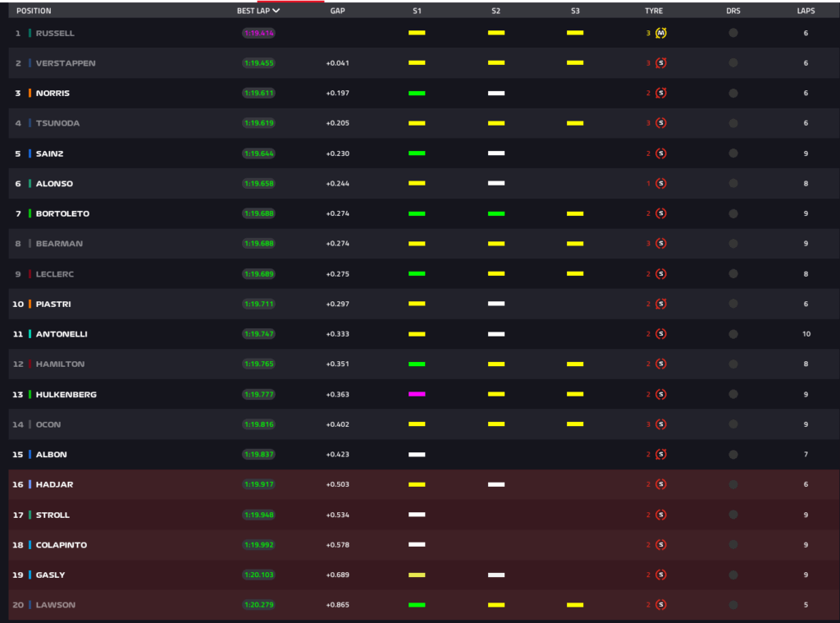The height and width of the screenshot is (623, 840).
Task: Click Hulkenberg's purple S1 sector bar
Action: coord(417,395)
